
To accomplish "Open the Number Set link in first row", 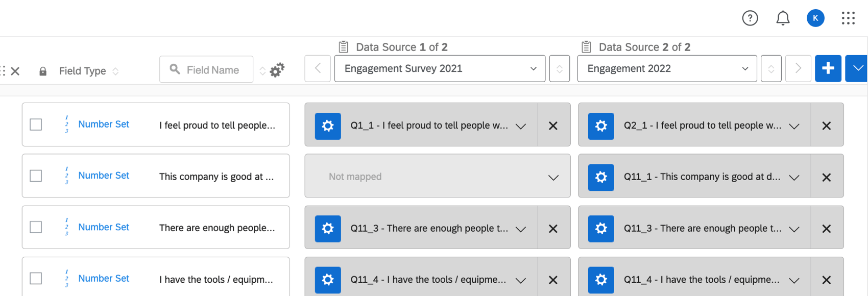I will pyautogui.click(x=104, y=124).
